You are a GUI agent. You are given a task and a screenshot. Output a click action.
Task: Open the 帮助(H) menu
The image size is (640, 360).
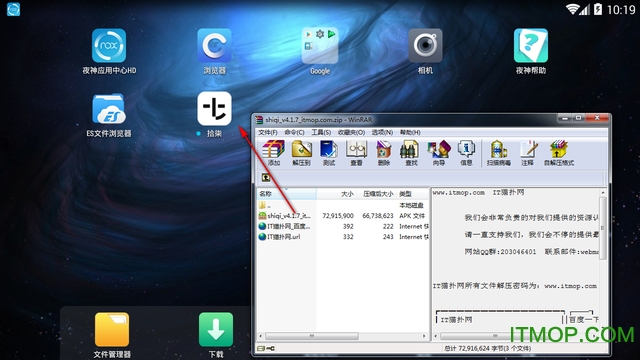pyautogui.click(x=410, y=132)
